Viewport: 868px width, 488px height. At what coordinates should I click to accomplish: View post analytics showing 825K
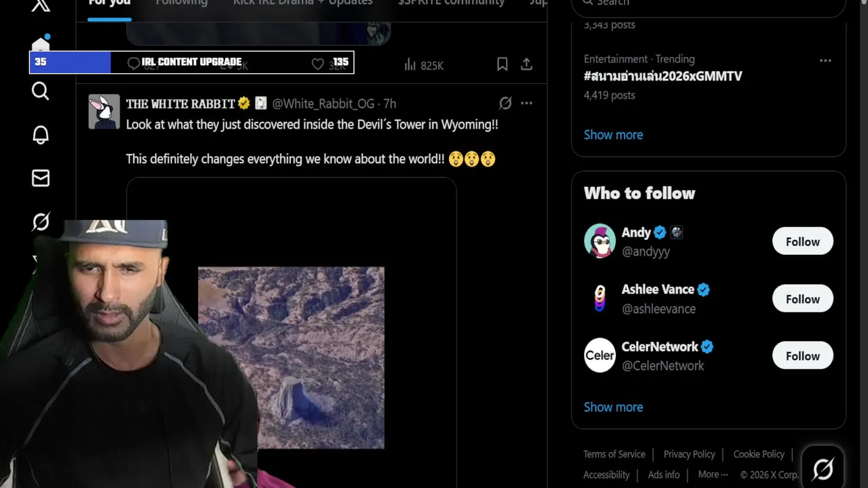423,65
